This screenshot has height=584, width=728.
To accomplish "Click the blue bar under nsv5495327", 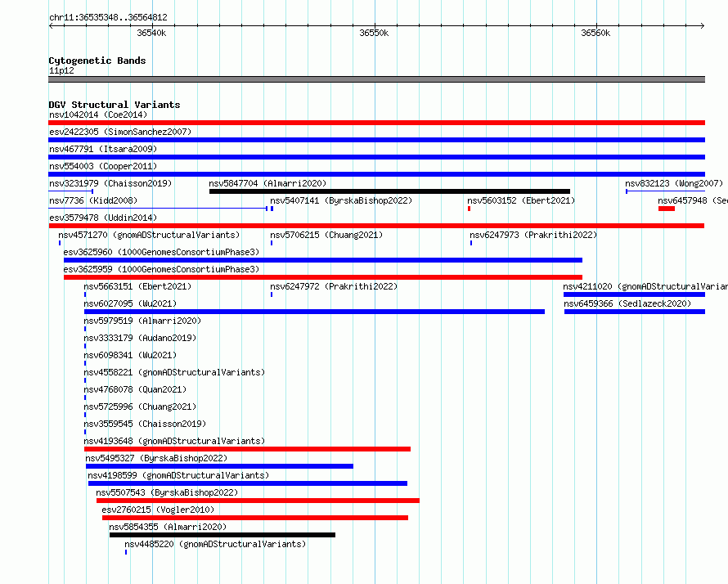I will click(x=219, y=466).
